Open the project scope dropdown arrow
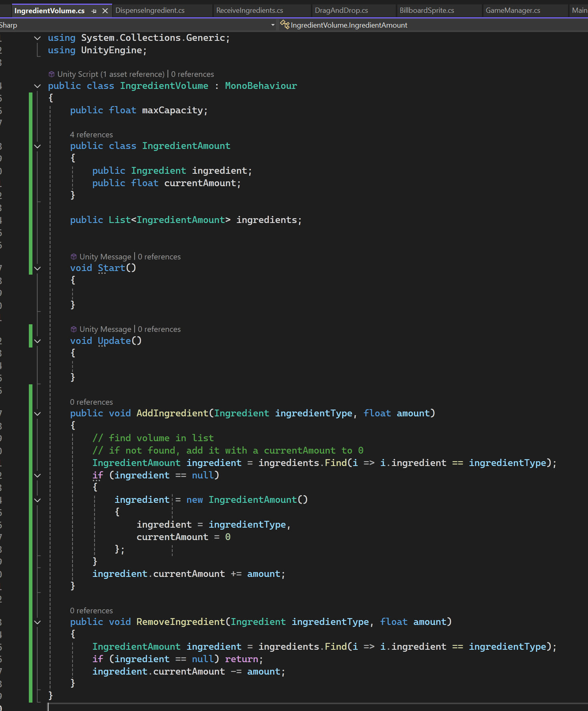 pos(273,25)
